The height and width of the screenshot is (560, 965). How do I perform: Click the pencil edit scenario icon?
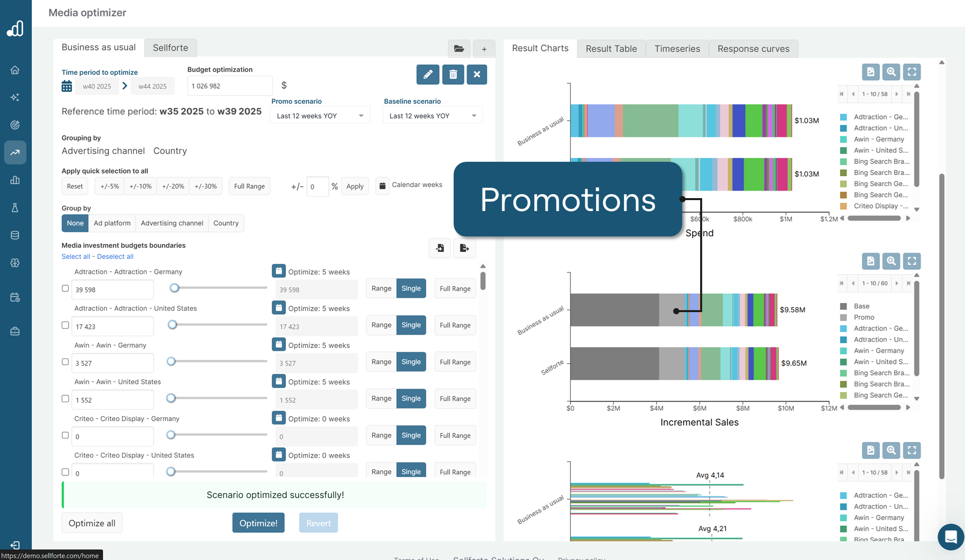click(428, 75)
